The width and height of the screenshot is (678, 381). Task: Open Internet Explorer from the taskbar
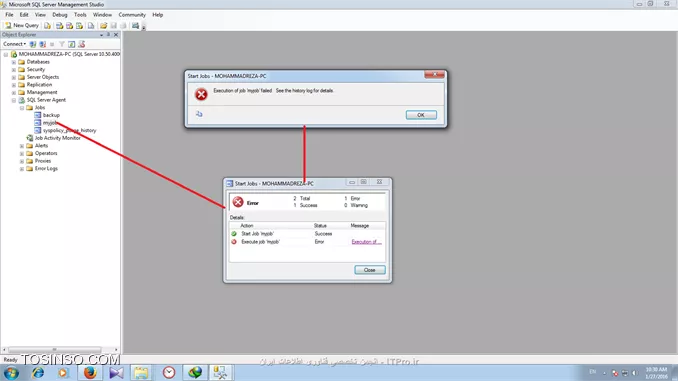(38, 373)
